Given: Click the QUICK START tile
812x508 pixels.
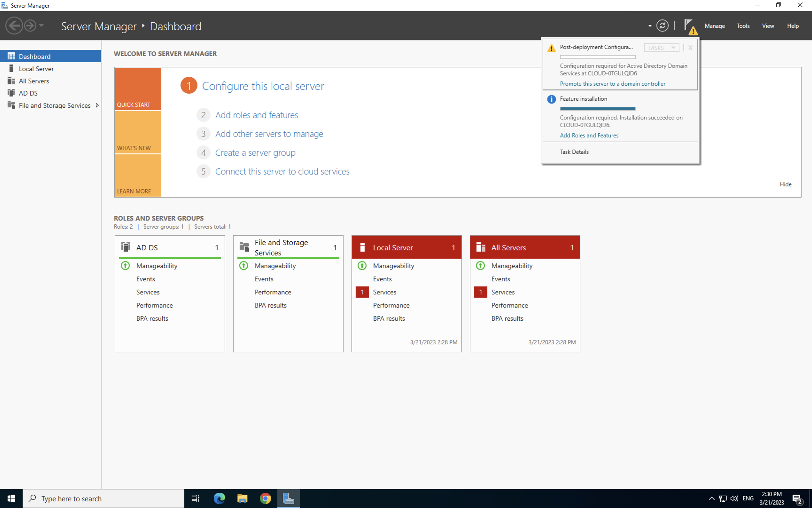Looking at the screenshot, I should coord(138,89).
